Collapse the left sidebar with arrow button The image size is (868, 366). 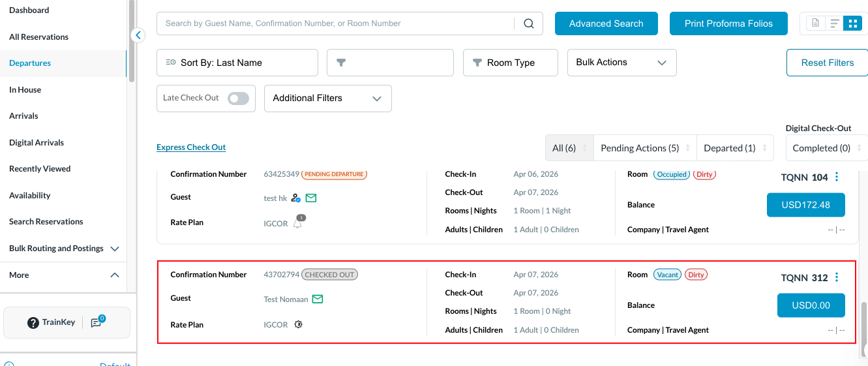tap(138, 35)
